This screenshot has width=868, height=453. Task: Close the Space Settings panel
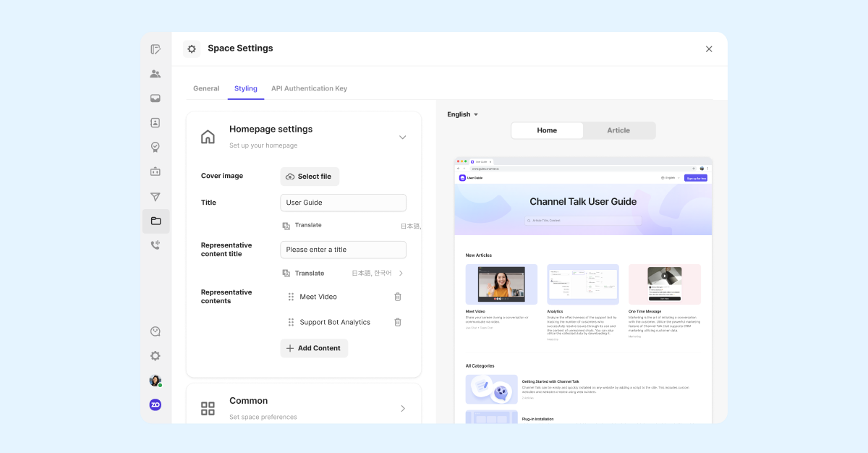[x=709, y=49]
